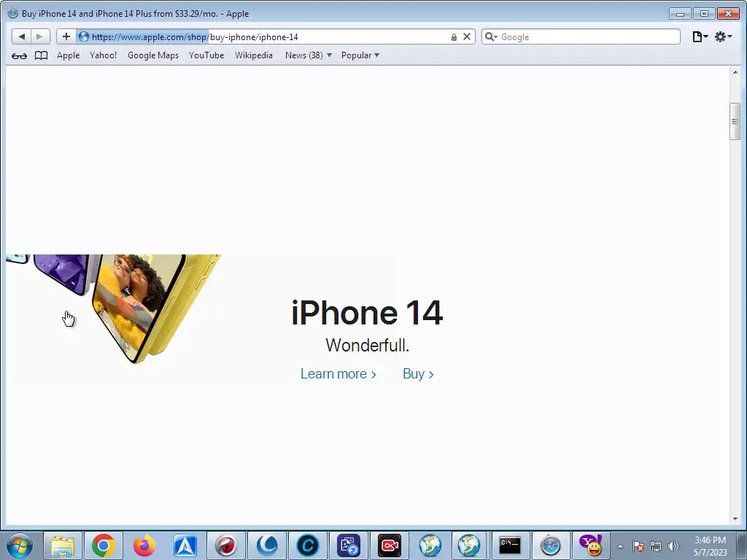This screenshot has height=560, width=747.
Task: Open the Google Maps bookmark
Action: coord(153,55)
